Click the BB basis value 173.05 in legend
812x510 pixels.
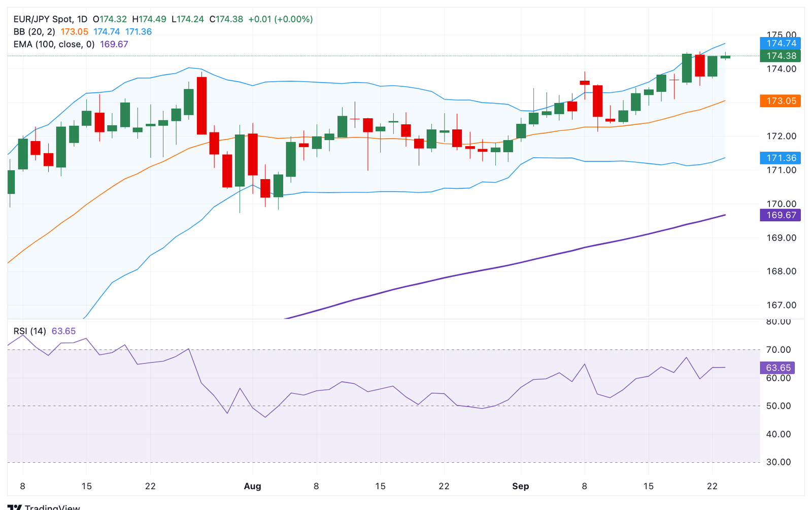pyautogui.click(x=75, y=31)
